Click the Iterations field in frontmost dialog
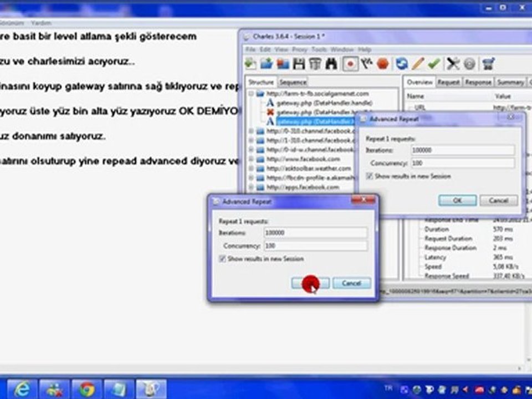 315,233
